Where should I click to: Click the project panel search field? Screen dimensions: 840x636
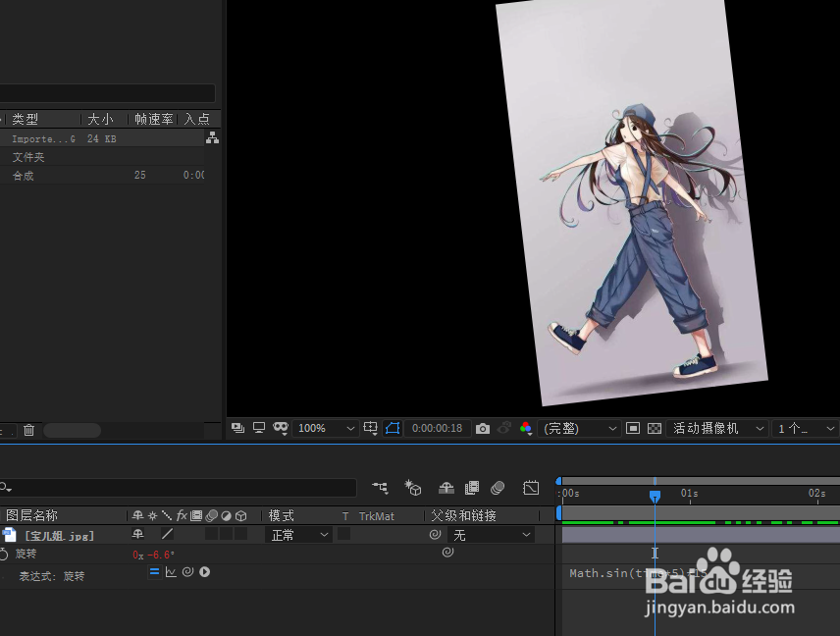(x=107, y=93)
